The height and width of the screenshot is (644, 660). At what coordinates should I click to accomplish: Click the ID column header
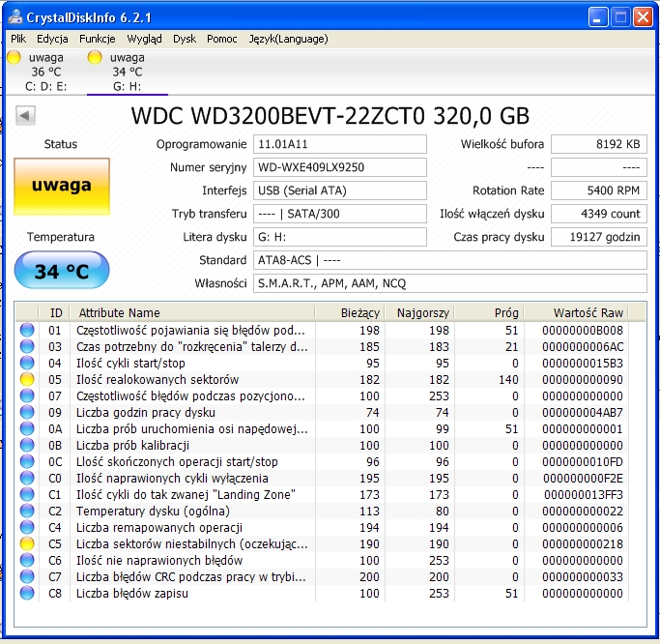(x=54, y=312)
